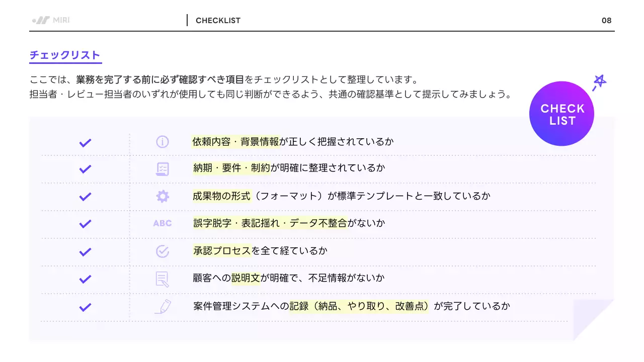Uncheck the 顧客への説明文 row checkmark
644x362 pixels.
[x=85, y=278]
